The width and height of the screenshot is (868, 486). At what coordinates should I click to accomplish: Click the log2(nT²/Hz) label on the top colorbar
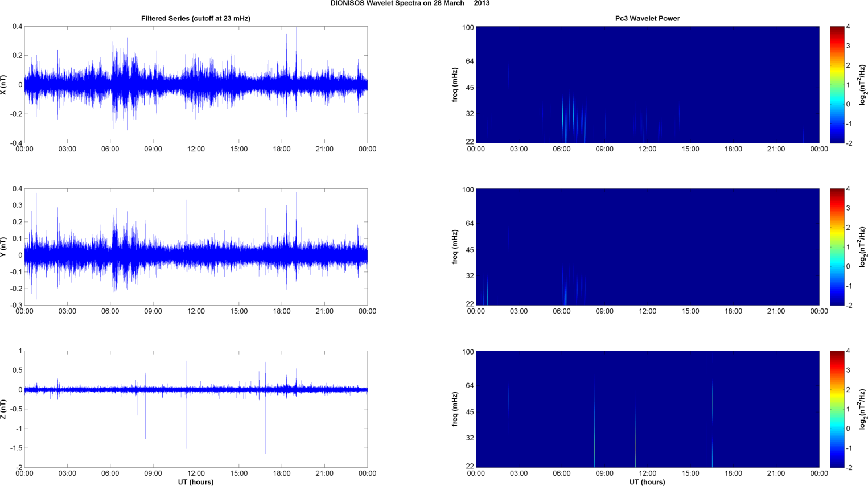pyautogui.click(x=863, y=85)
